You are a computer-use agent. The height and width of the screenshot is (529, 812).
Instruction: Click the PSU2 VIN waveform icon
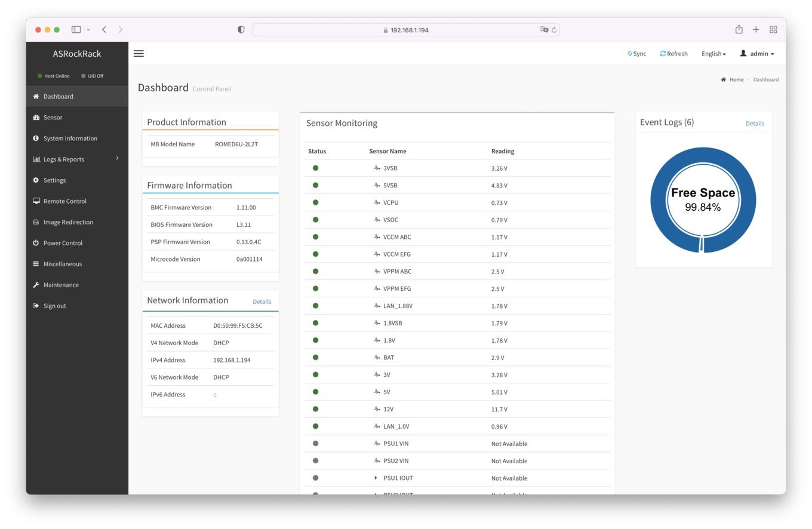[x=377, y=461]
